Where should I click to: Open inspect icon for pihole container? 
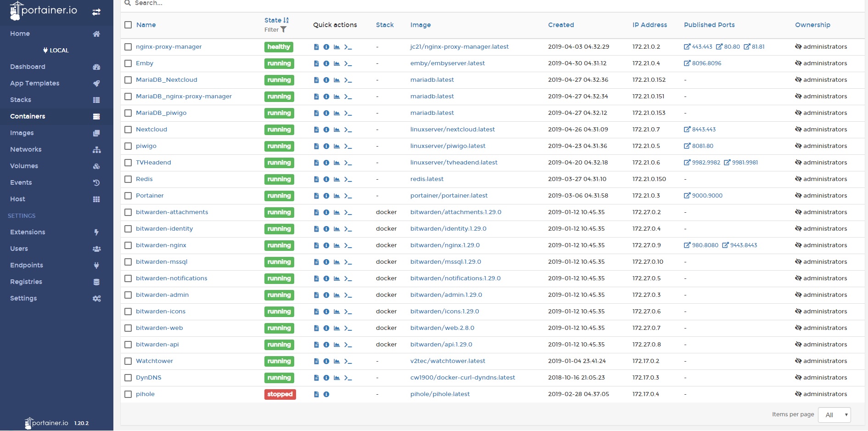326,394
